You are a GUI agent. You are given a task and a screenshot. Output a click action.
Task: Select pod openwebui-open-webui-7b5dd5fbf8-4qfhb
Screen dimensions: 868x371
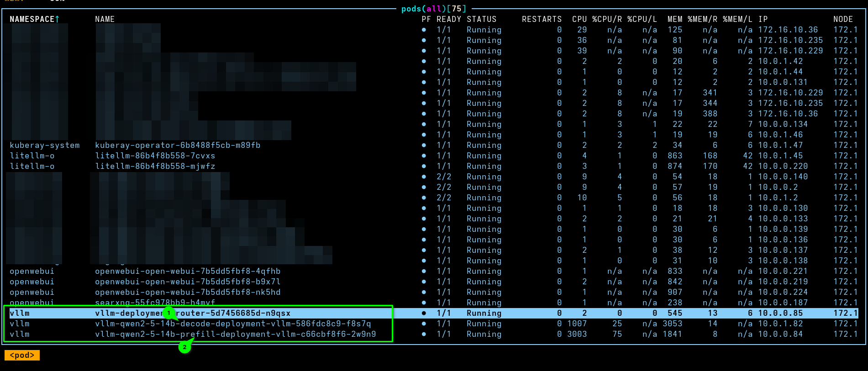click(434, 271)
